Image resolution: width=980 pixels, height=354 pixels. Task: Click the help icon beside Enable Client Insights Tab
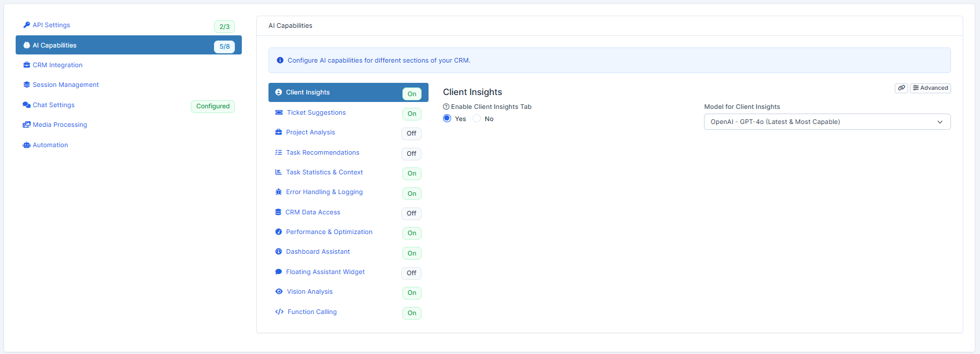point(446,107)
